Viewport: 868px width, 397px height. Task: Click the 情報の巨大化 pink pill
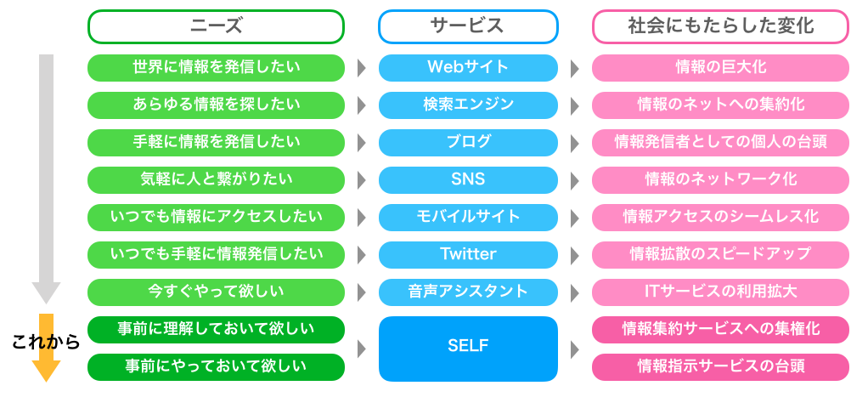[720, 68]
